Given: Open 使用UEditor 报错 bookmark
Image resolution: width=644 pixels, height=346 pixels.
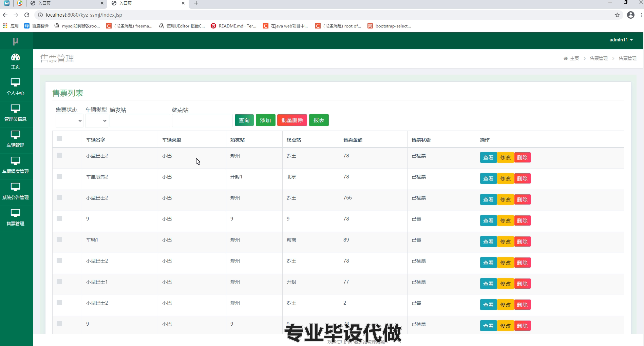Looking at the screenshot, I should pyautogui.click(x=182, y=26).
